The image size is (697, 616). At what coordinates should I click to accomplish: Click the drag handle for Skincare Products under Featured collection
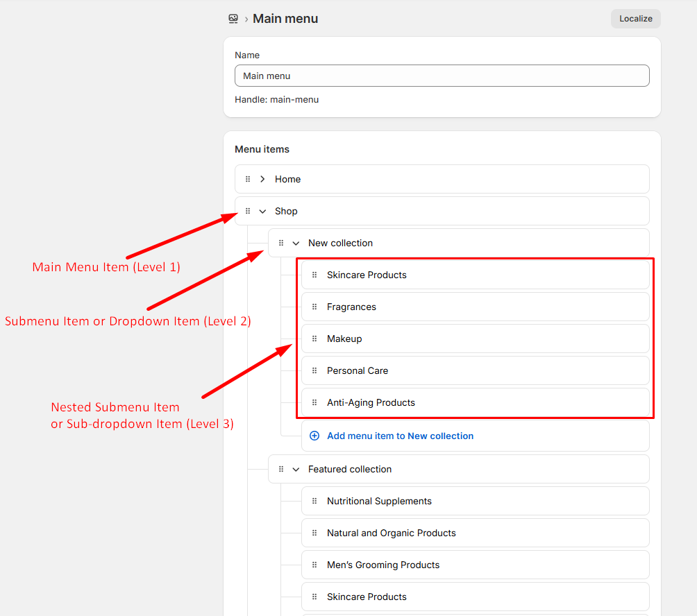314,597
